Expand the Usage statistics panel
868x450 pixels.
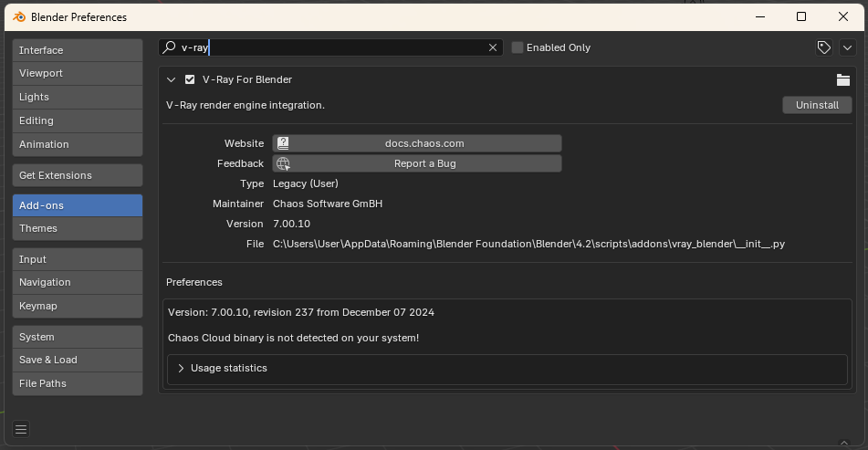[x=181, y=368]
